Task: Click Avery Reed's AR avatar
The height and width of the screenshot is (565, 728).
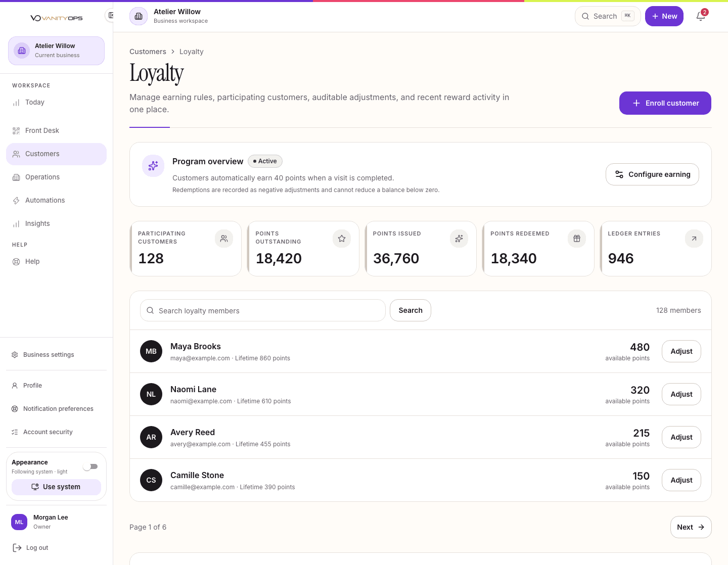Action: 151,437
